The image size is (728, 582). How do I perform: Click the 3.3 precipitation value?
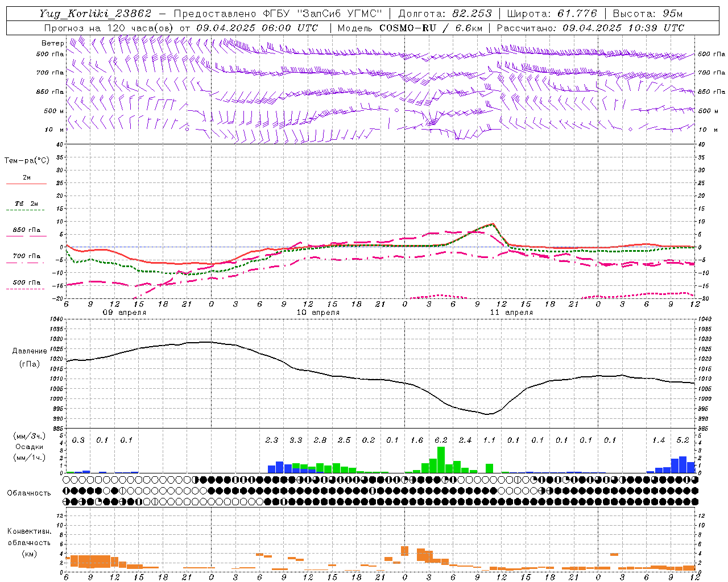coord(296,440)
